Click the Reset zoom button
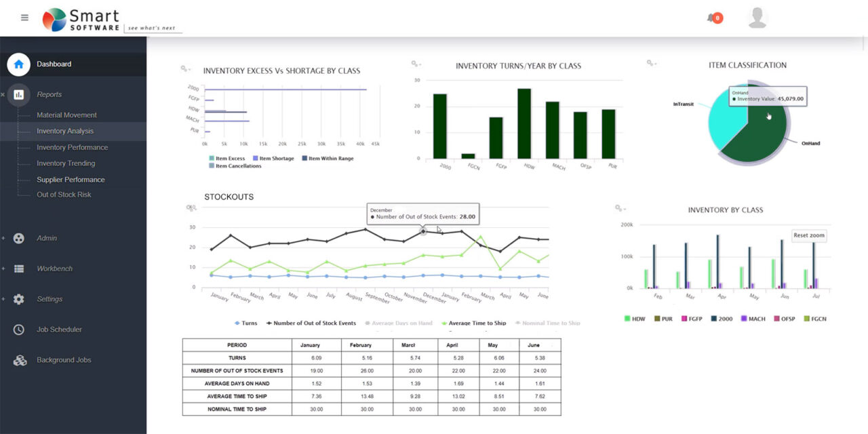This screenshot has width=868, height=434. pos(809,235)
